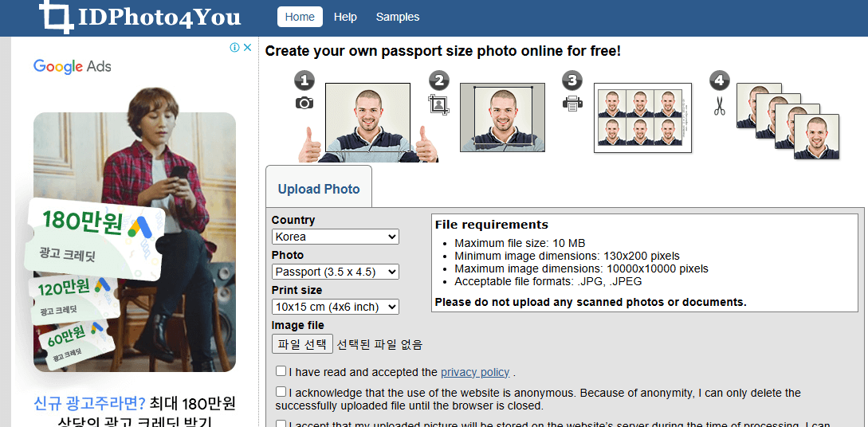Open the Country dropdown showing Korea
The image size is (868, 427).
pos(336,237)
